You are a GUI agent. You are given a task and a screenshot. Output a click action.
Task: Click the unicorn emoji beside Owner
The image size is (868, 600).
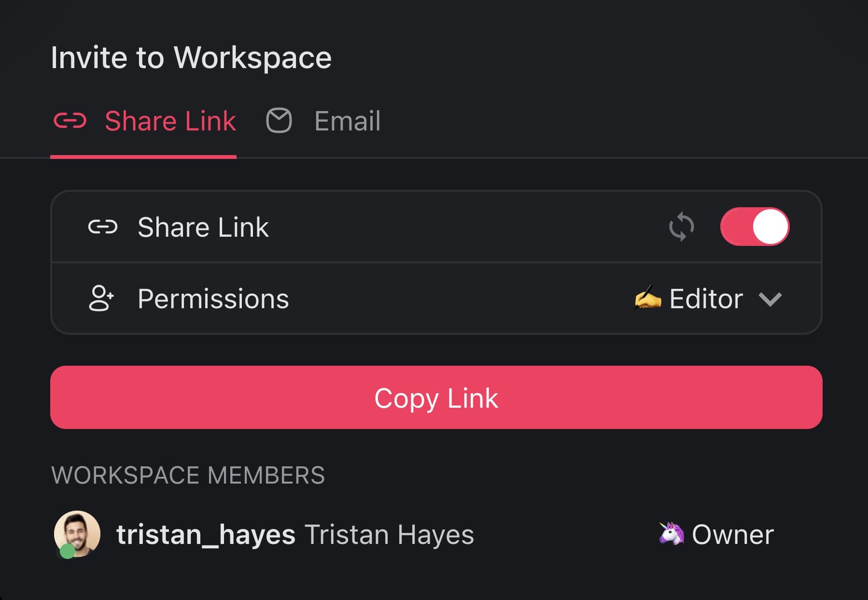coord(671,534)
